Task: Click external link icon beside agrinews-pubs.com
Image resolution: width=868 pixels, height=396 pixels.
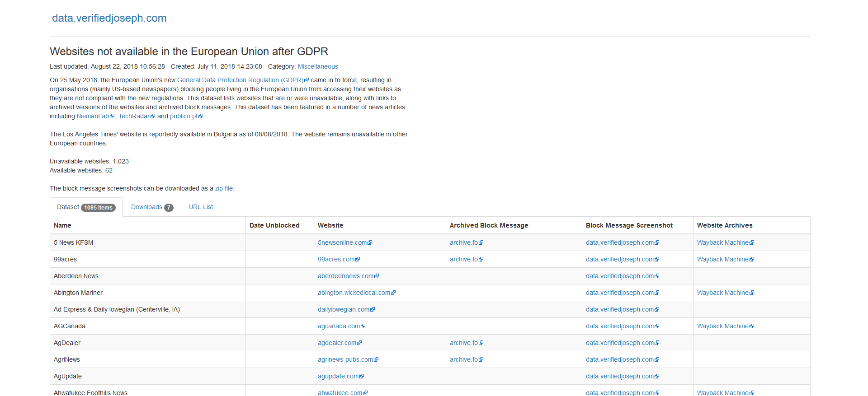Action: [376, 360]
